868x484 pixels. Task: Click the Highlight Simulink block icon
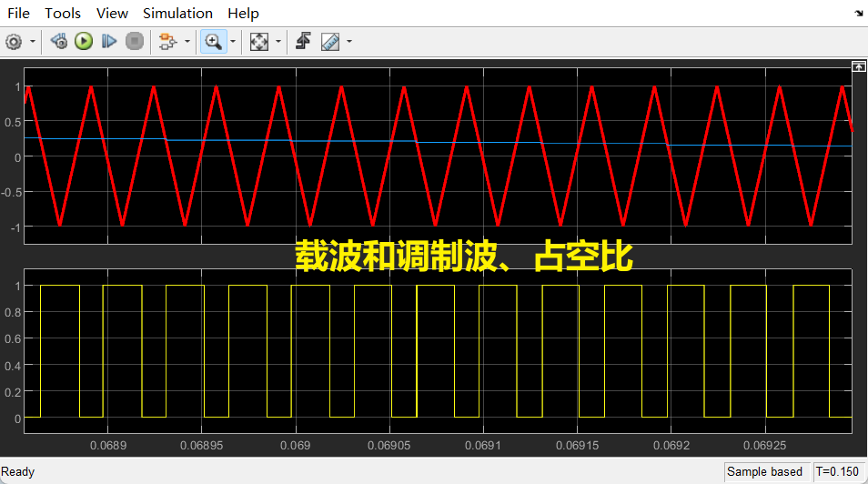point(167,42)
